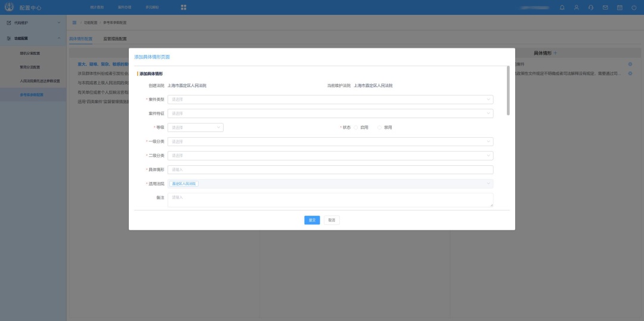Image resolution: width=644 pixels, height=321 pixels.
Task: Click the 具体情形 text input field
Action: (x=330, y=169)
